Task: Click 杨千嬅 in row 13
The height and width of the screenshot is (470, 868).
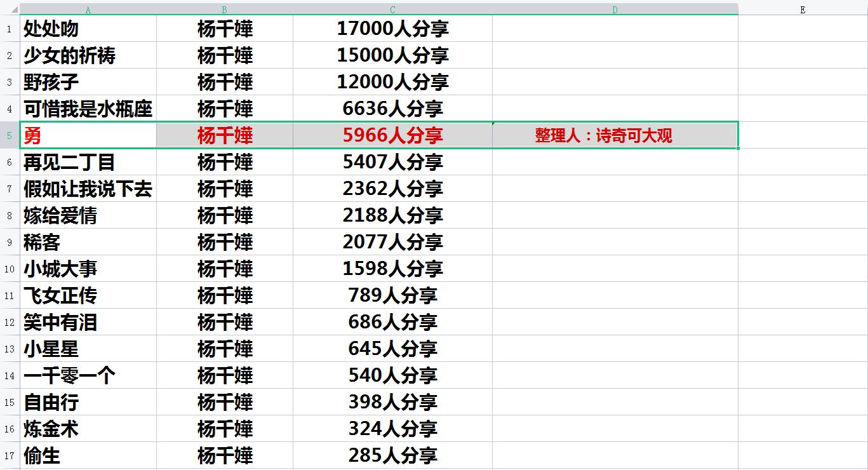Action: (x=225, y=349)
